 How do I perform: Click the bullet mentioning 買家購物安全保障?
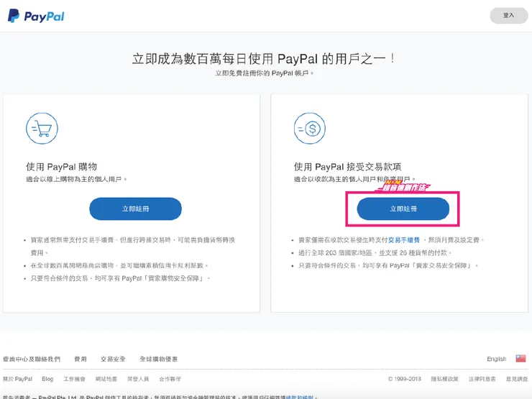tap(120, 278)
